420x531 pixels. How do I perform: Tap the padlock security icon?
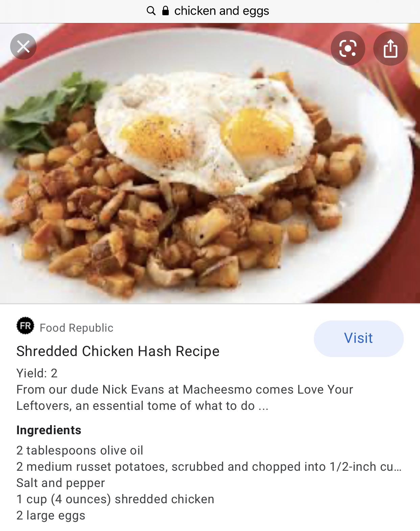tap(165, 11)
